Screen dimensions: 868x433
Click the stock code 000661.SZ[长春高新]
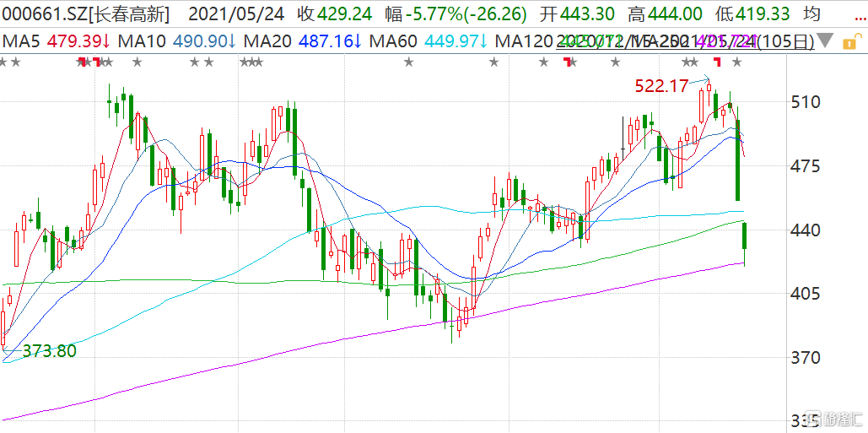coord(85,15)
